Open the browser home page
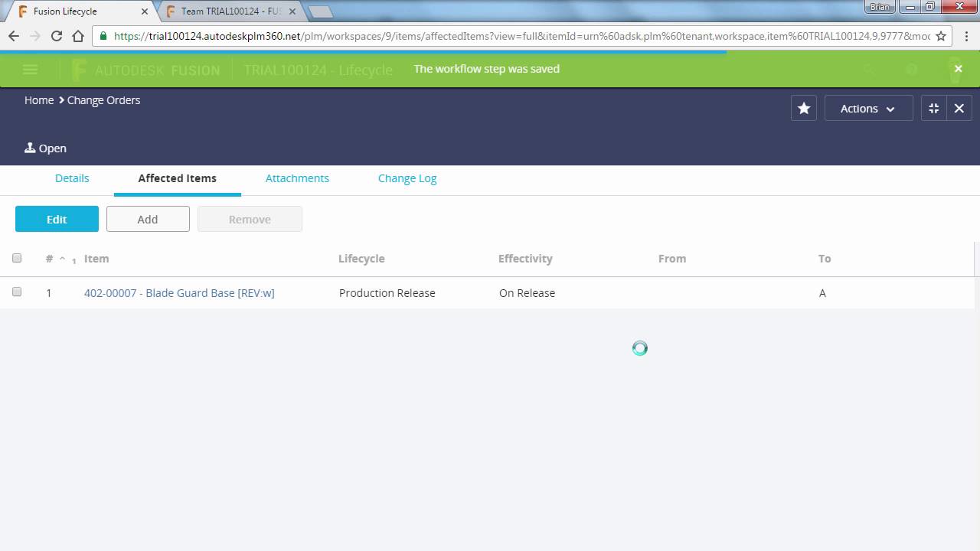980x551 pixels. [78, 36]
